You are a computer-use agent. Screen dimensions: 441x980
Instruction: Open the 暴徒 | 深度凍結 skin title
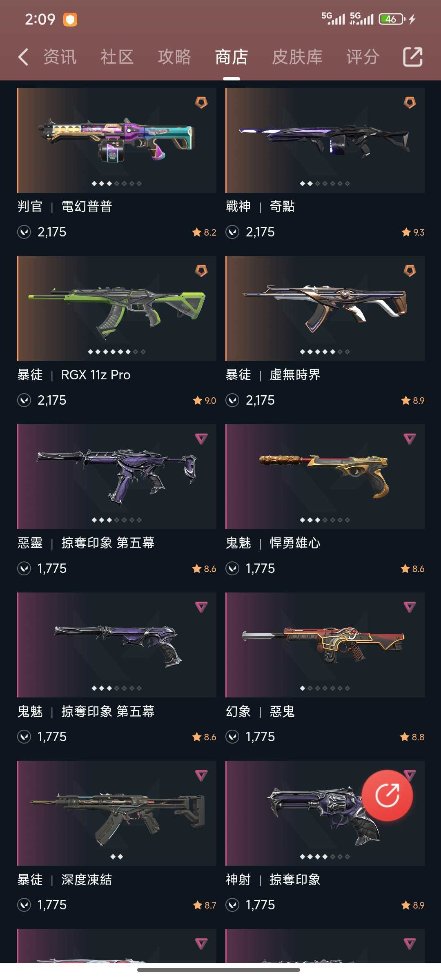pos(65,880)
